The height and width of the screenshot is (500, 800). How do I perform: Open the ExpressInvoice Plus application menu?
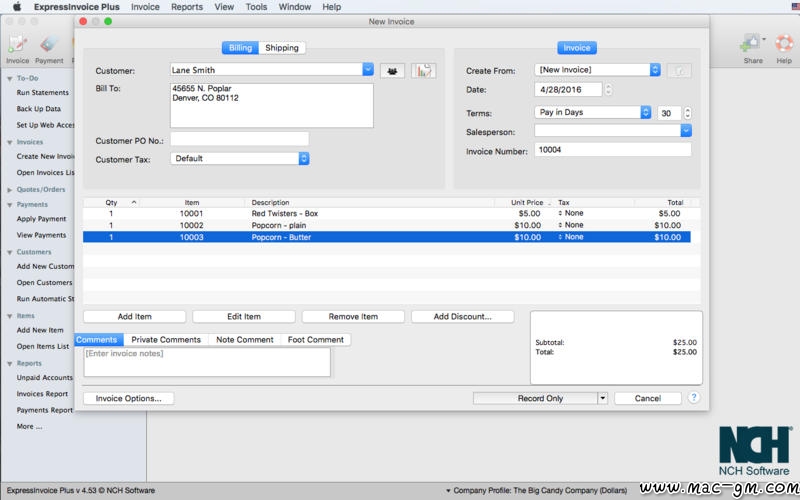pos(77,7)
